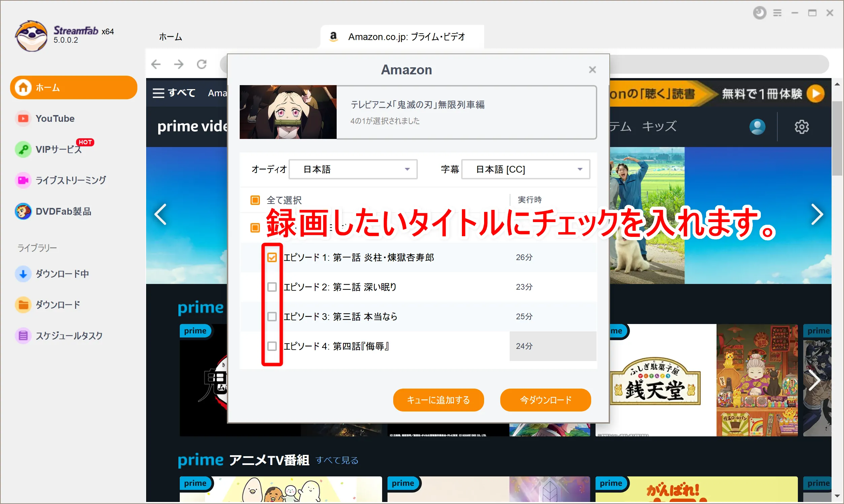The image size is (844, 504).
Task: Open the StreamFab sloth logo
Action: pos(31,36)
